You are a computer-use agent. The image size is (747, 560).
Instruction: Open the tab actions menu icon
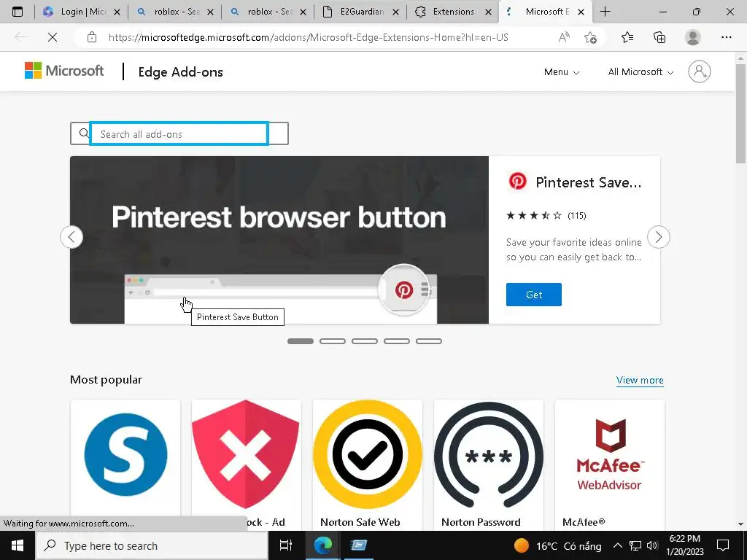pos(18,12)
